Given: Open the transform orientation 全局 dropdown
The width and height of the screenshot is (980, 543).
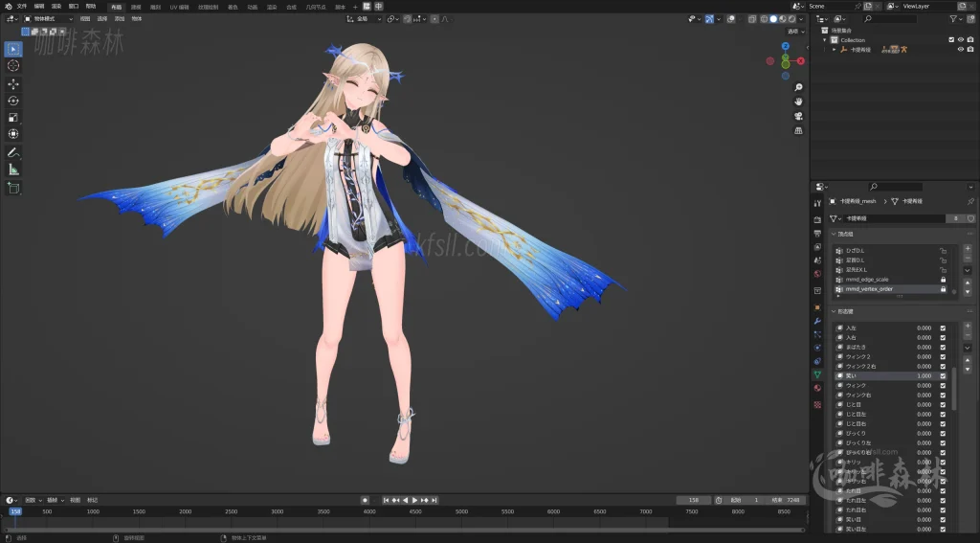Looking at the screenshot, I should coord(365,19).
